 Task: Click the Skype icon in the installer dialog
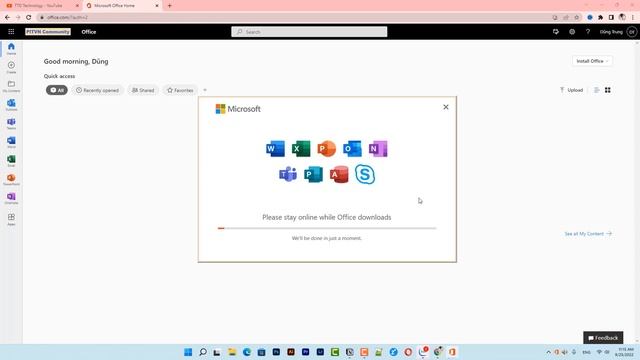[x=365, y=174]
